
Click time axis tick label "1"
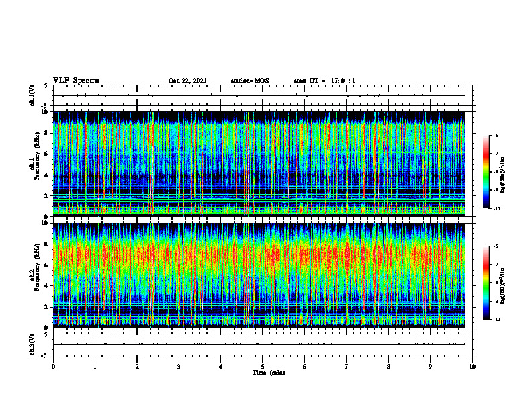coord(95,367)
